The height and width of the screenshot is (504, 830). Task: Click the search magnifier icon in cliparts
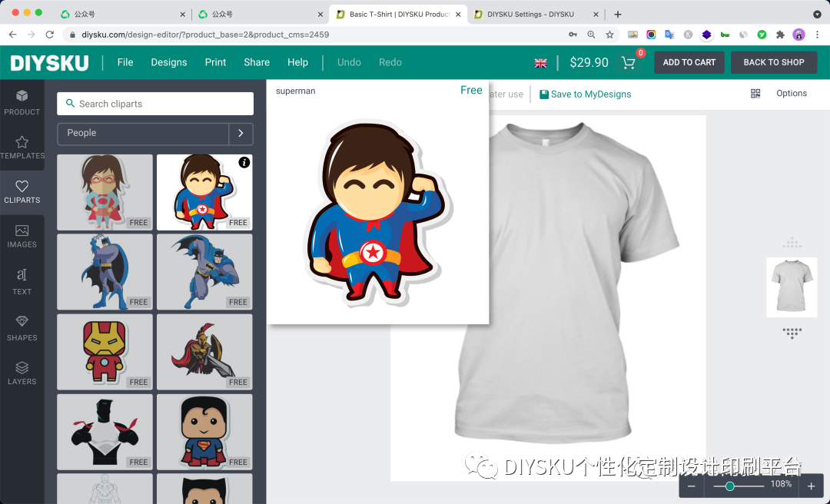coord(70,103)
